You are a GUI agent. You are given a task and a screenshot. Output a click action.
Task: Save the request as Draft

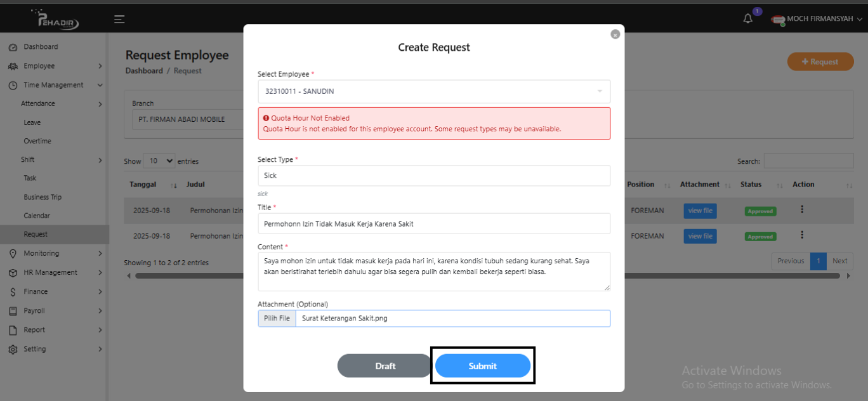pos(384,365)
